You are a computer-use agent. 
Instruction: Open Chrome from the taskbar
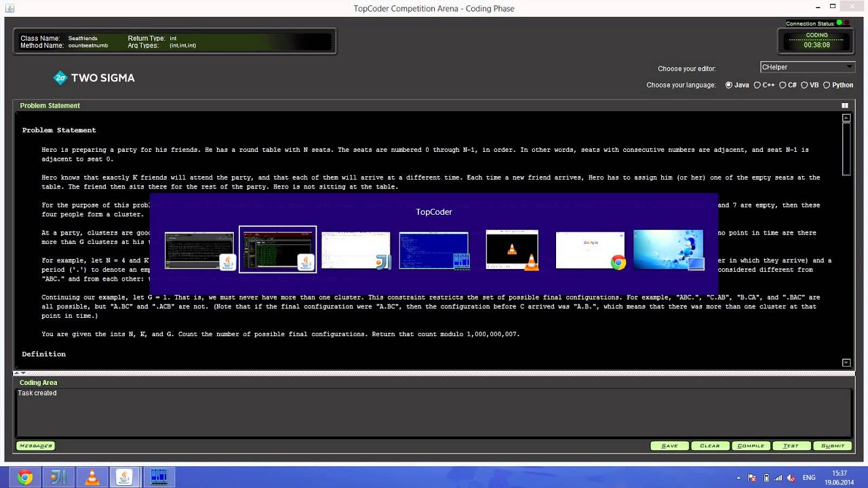point(25,477)
